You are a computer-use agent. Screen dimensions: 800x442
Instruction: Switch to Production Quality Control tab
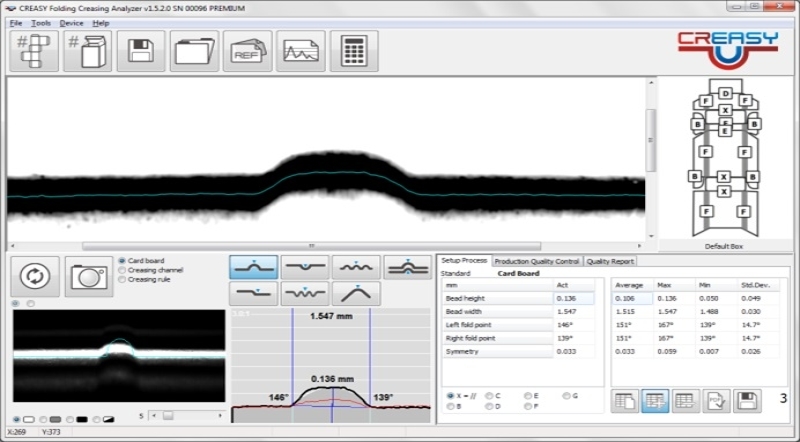pyautogui.click(x=537, y=261)
